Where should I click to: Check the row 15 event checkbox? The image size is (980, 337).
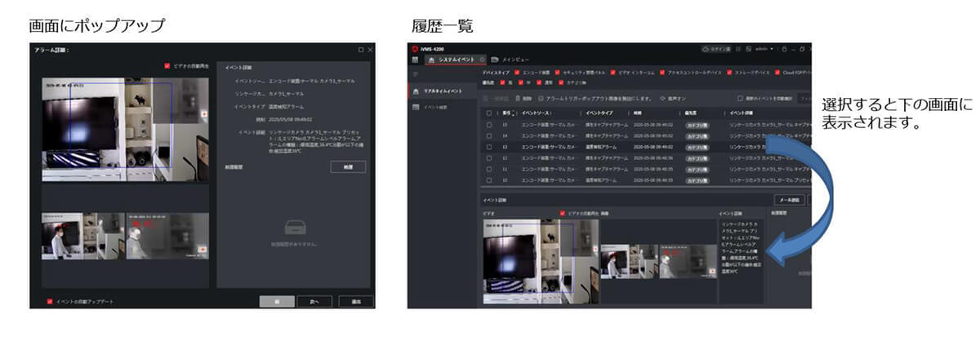pos(488,125)
